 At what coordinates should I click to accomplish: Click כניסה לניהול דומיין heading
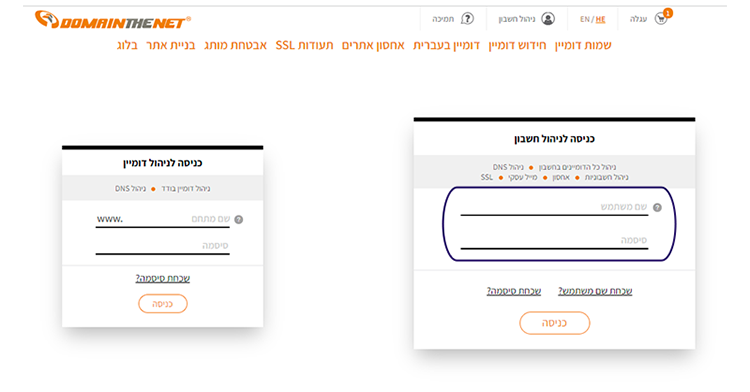pos(163,163)
